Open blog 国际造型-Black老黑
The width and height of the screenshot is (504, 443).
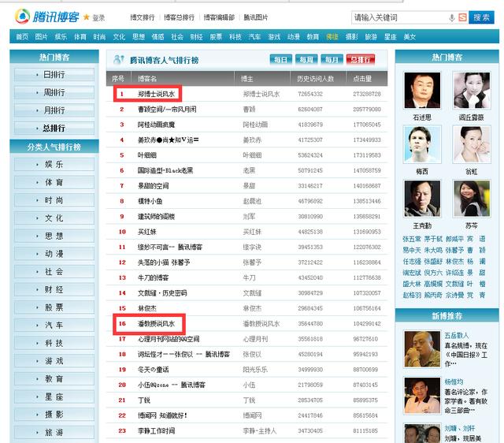coord(165,170)
